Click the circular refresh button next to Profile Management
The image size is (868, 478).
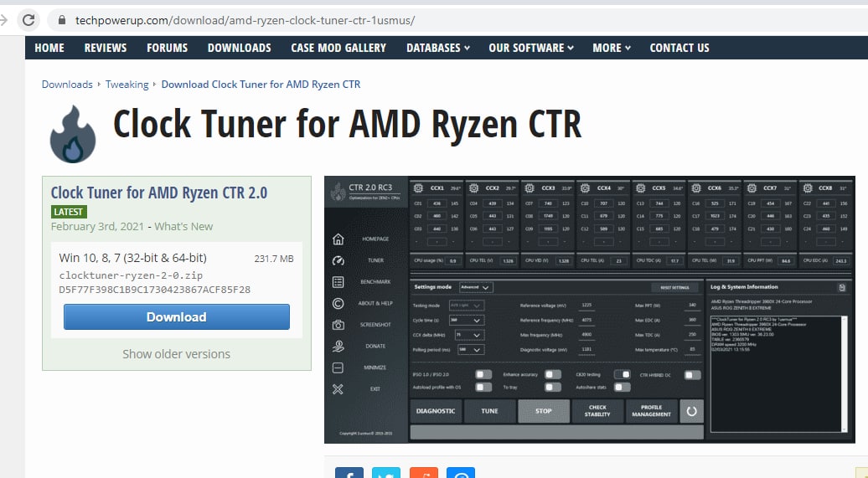pyautogui.click(x=691, y=411)
